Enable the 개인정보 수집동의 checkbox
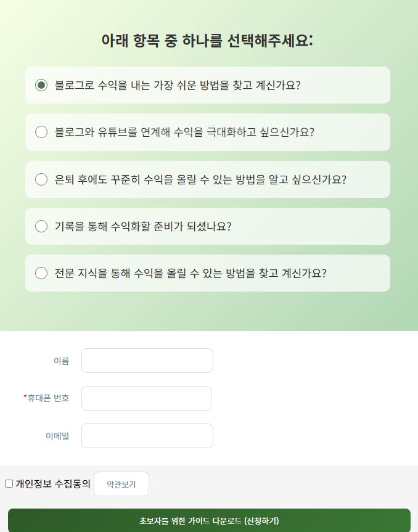Screen dimensions: 418x532 point(9,484)
